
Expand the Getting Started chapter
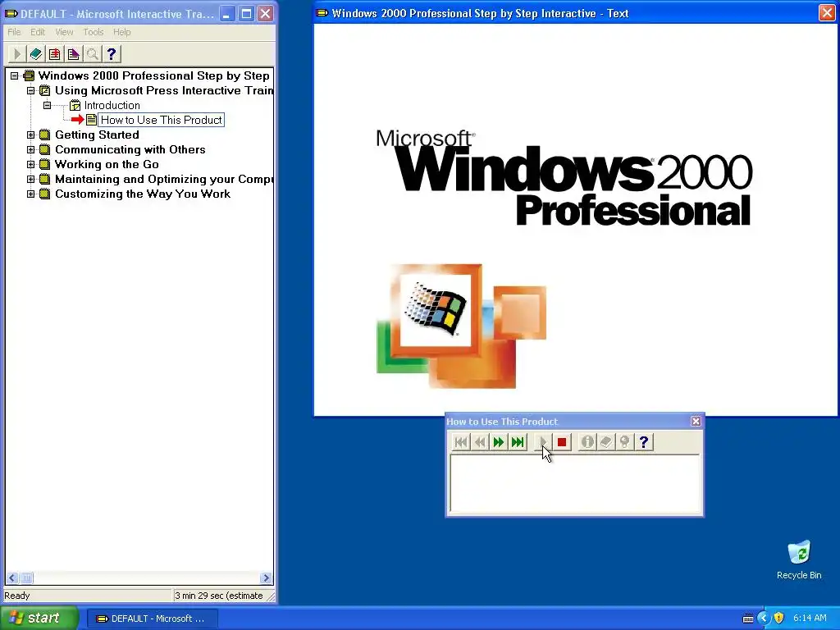point(30,135)
